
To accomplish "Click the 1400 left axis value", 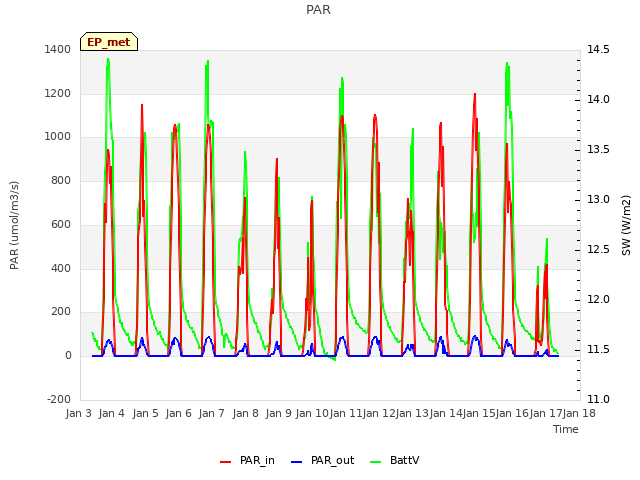I will (x=58, y=49).
